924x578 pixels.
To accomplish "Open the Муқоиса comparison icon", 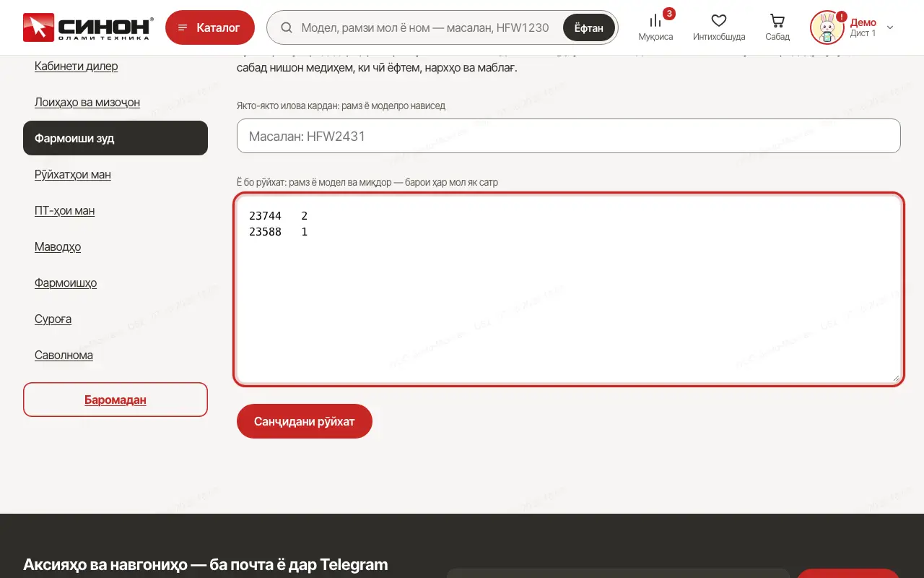I will (655, 27).
